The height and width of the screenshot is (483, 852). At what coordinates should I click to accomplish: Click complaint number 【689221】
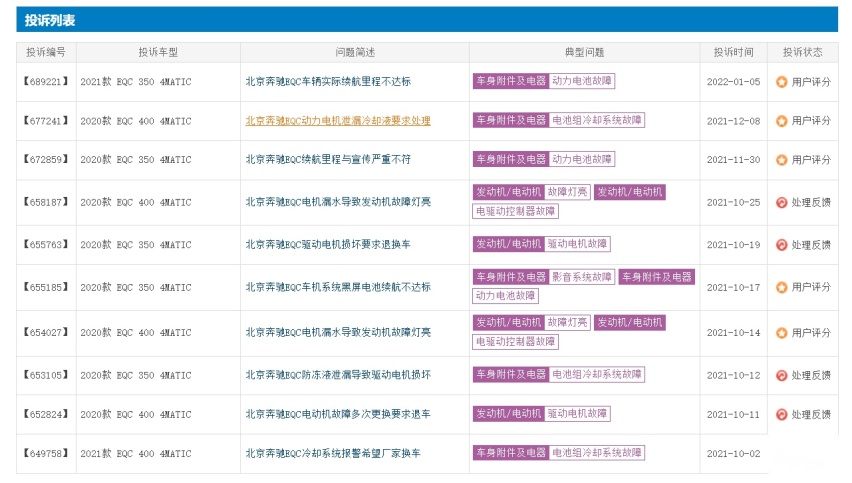tap(46, 81)
